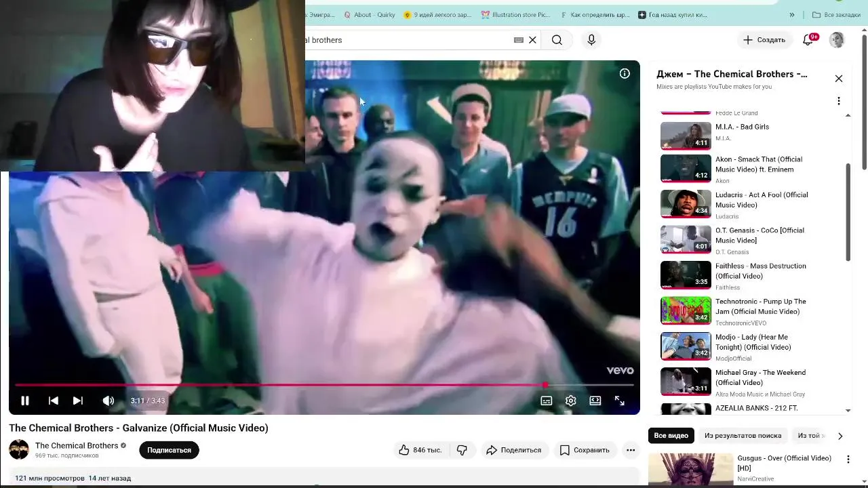Open more actions ellipsis under the video
Screen dimensions: 868x488
click(631, 450)
